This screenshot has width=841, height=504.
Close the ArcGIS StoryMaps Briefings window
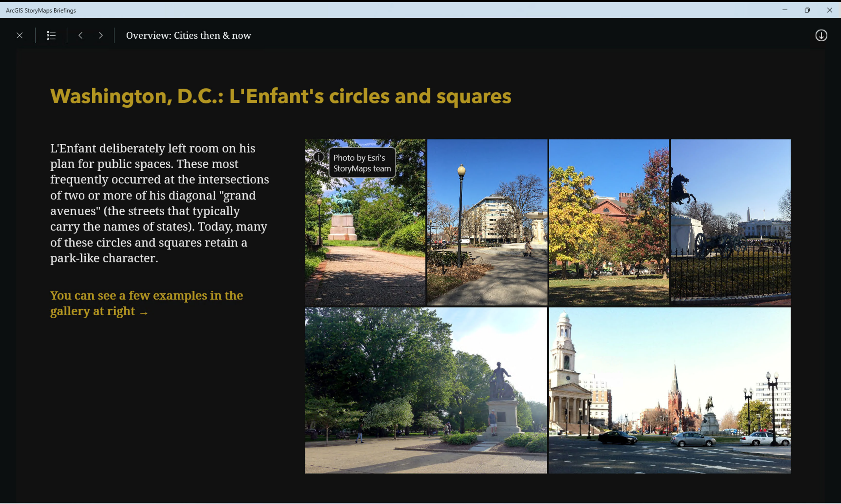(830, 10)
